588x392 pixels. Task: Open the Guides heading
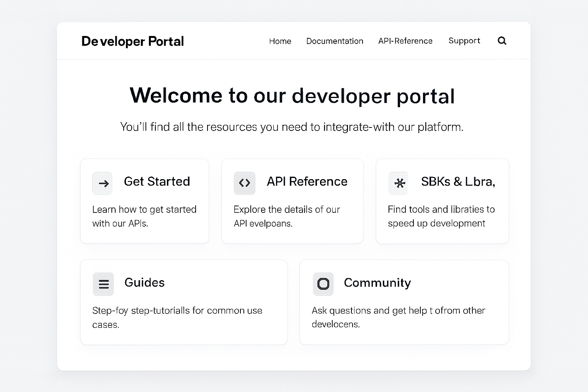coord(144,283)
